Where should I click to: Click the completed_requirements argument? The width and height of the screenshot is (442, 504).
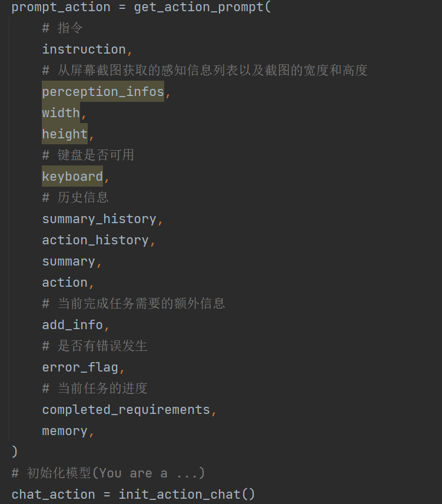126,410
